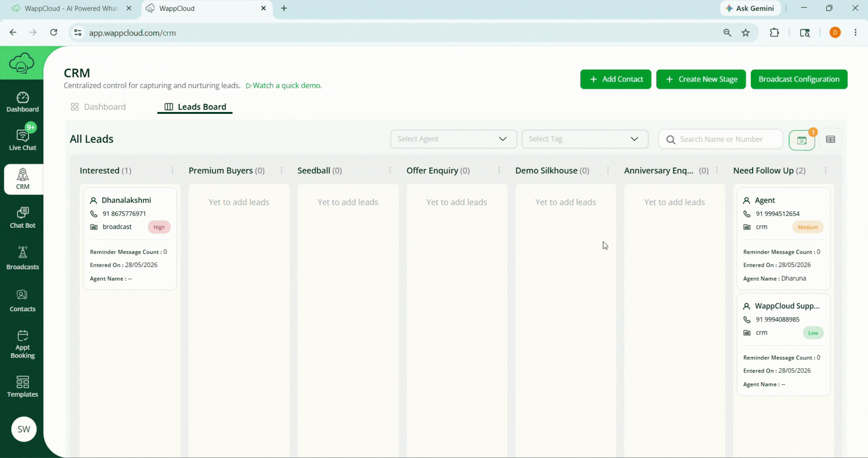The width and height of the screenshot is (868, 458).
Task: Click the Search Name or Number field
Action: pos(721,139)
